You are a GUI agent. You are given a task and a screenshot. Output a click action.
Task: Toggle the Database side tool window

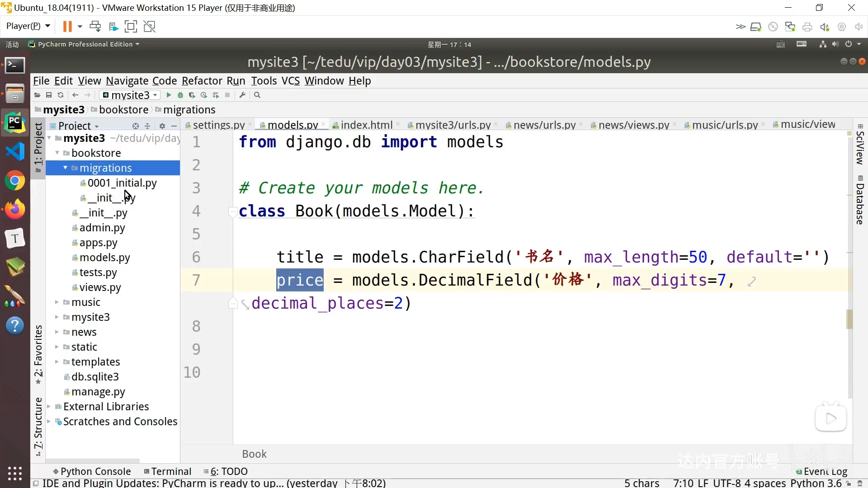coord(860,200)
